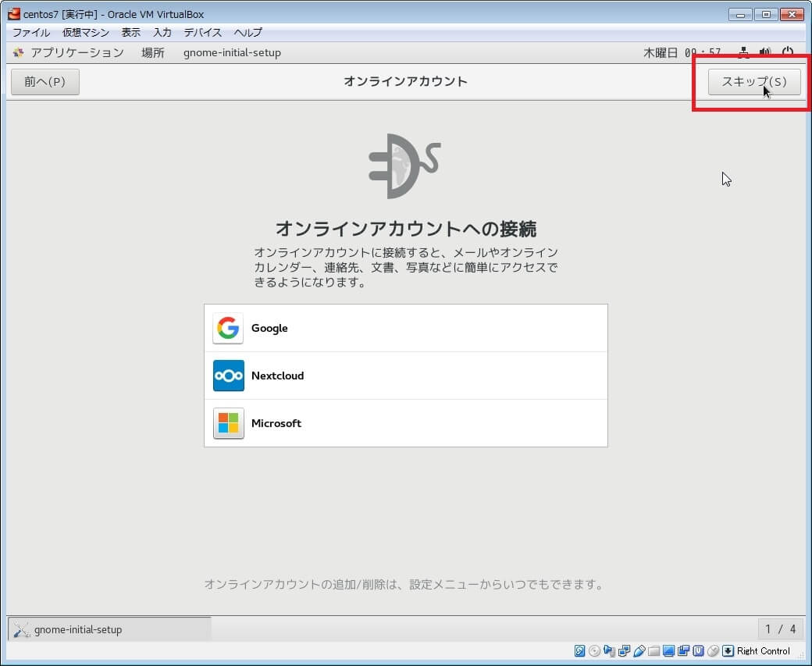Click the スキップ(S) skip button
Viewport: 812px width, 666px height.
click(753, 82)
